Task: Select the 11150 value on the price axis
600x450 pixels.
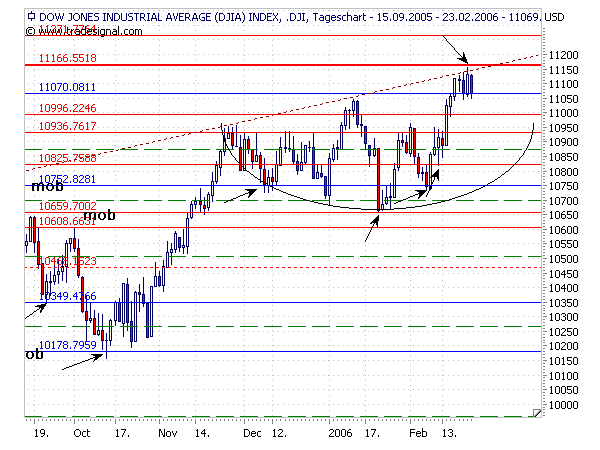Action: coord(563,70)
